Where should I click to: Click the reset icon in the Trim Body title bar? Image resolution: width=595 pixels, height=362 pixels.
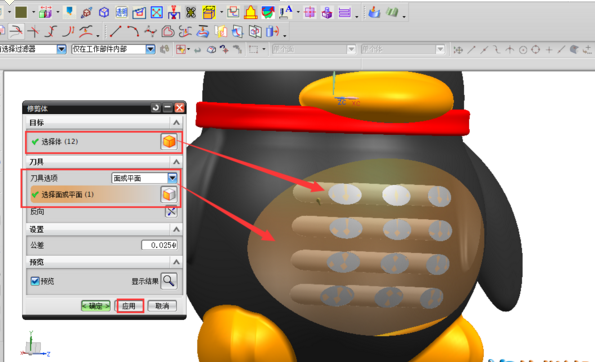156,108
